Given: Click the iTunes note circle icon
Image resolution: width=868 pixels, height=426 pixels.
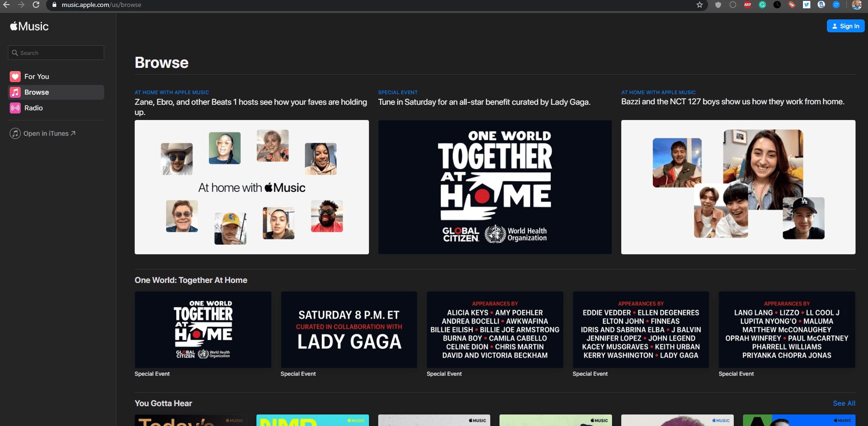Looking at the screenshot, I should [x=15, y=133].
